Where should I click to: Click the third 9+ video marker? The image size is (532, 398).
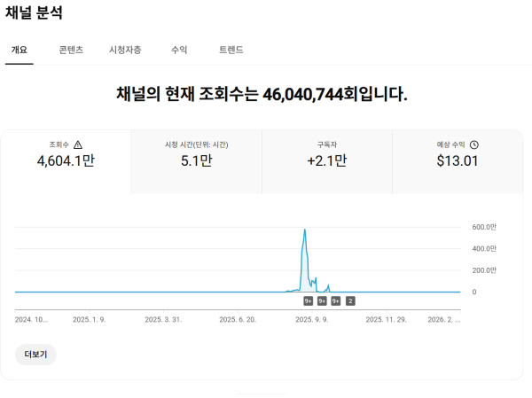tap(336, 301)
